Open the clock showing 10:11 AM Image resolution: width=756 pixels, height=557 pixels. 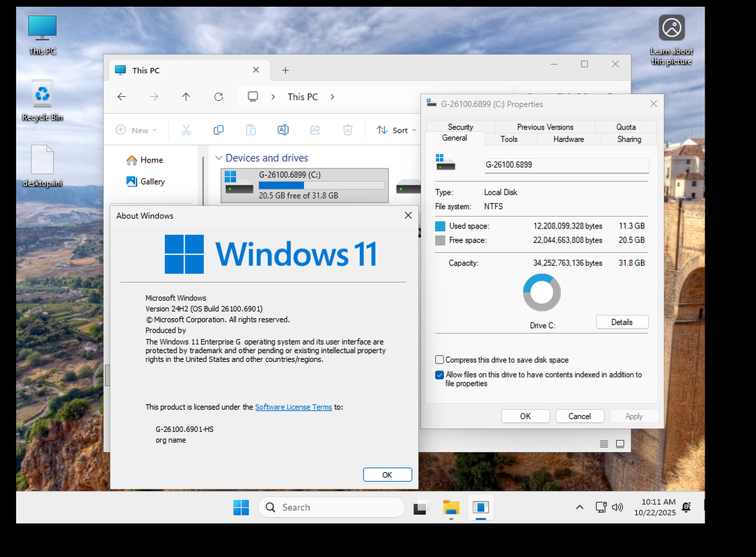655,507
